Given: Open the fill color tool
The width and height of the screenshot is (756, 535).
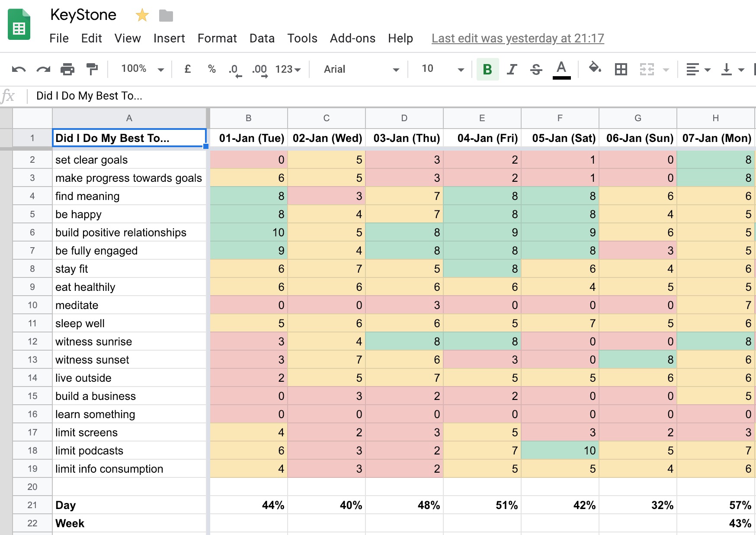Looking at the screenshot, I should click(595, 69).
